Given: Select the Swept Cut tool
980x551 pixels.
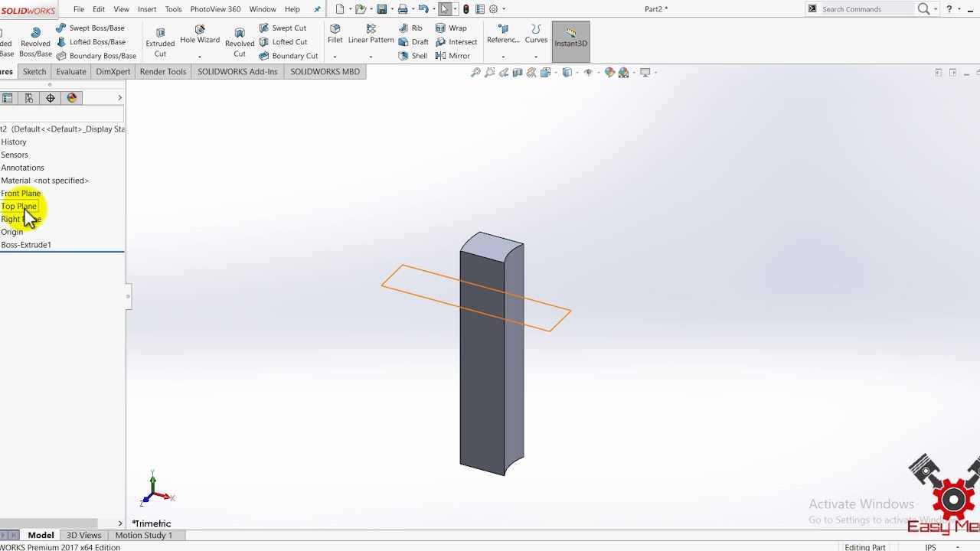Looking at the screenshot, I should (x=283, y=28).
